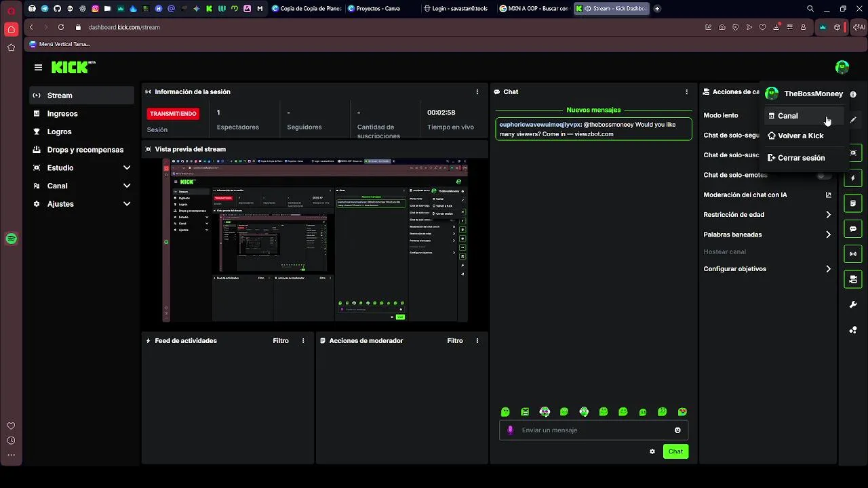Image resolution: width=868 pixels, height=488 pixels.
Task: Select Cerrar sesión in profile dropdown
Action: click(x=804, y=158)
